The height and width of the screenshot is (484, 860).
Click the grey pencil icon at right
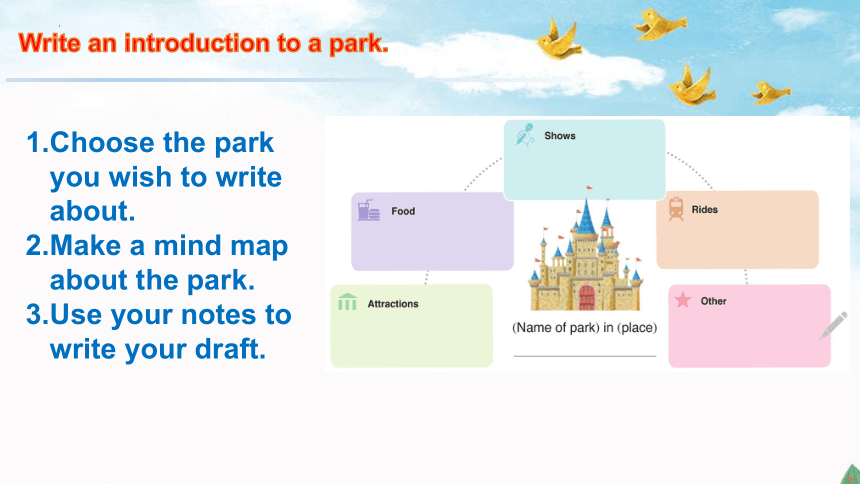[833, 326]
